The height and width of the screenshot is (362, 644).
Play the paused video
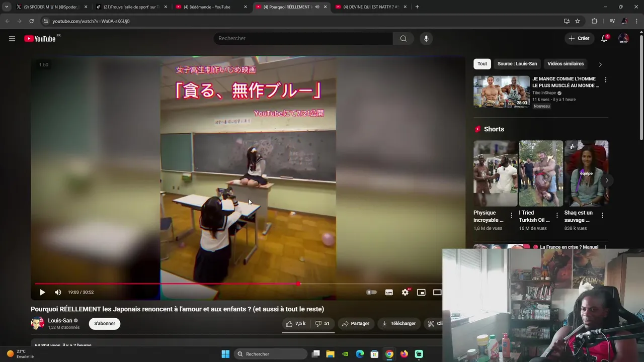pos(42,292)
